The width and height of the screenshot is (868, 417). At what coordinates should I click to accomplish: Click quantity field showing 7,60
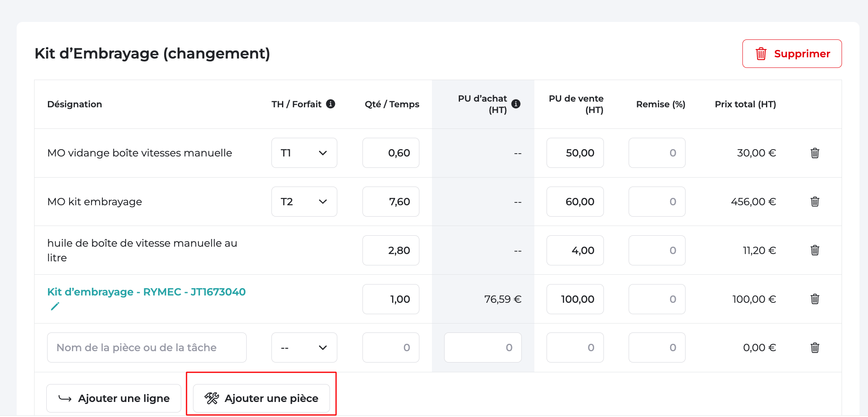[x=391, y=202]
